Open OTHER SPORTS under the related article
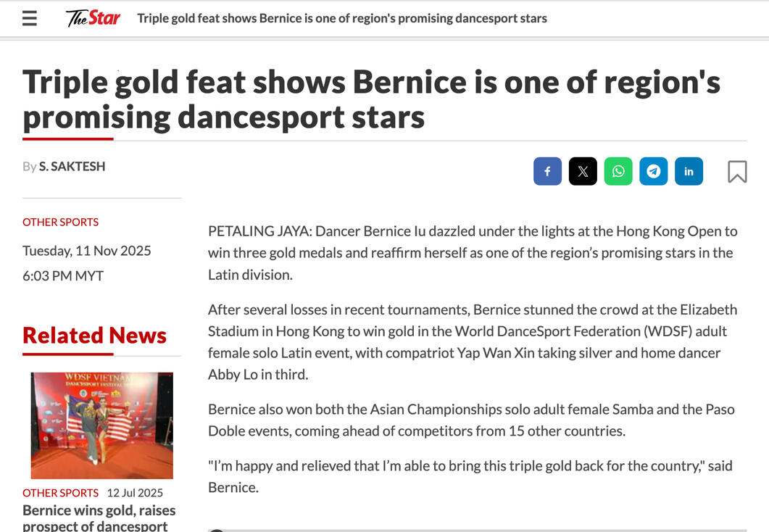The image size is (769, 532). [60, 493]
